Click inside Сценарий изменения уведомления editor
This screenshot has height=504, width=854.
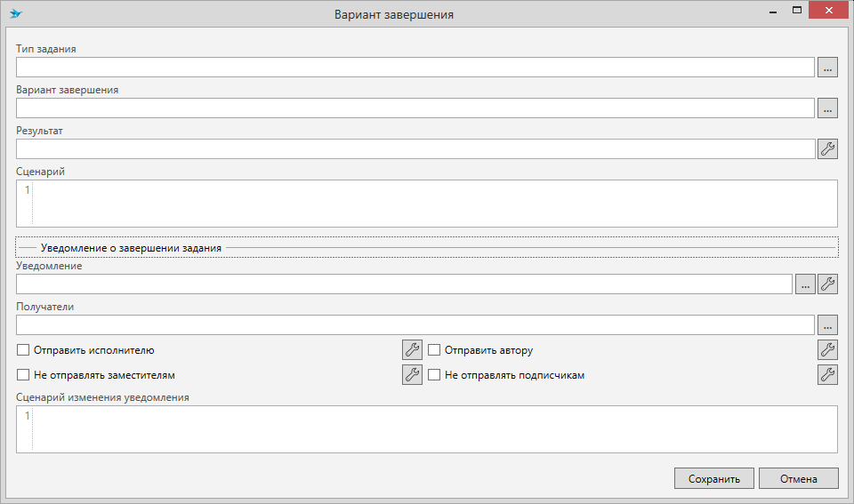[x=434, y=429]
